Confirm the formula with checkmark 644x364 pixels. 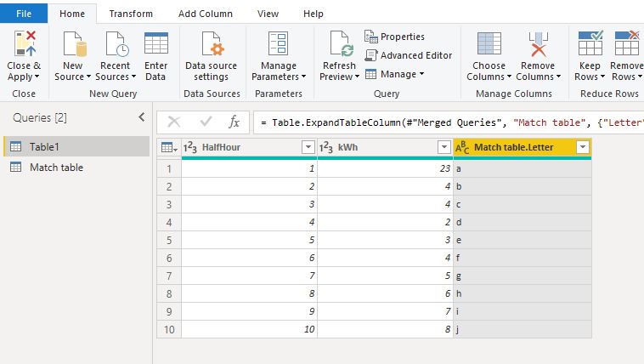point(206,122)
